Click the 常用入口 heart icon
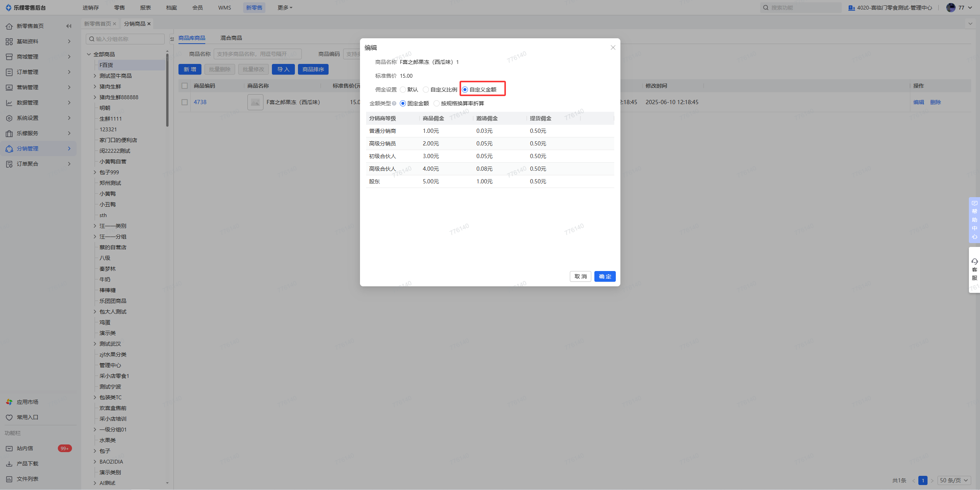The image size is (980, 490). [x=9, y=417]
